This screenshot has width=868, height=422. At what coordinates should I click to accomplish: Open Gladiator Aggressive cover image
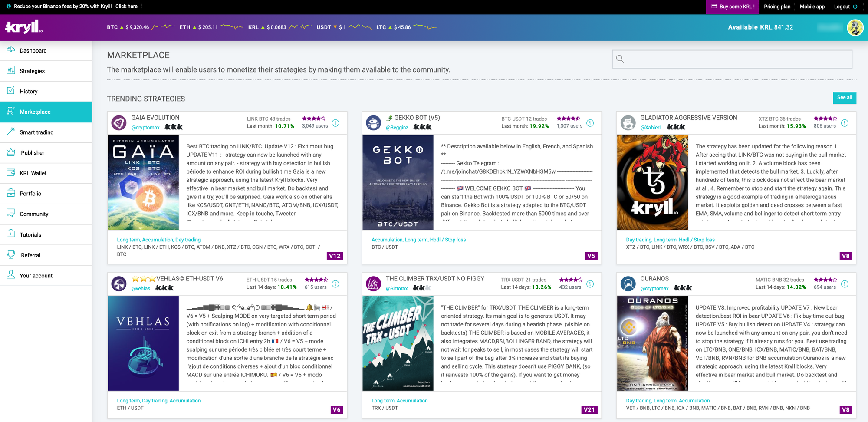coord(652,182)
